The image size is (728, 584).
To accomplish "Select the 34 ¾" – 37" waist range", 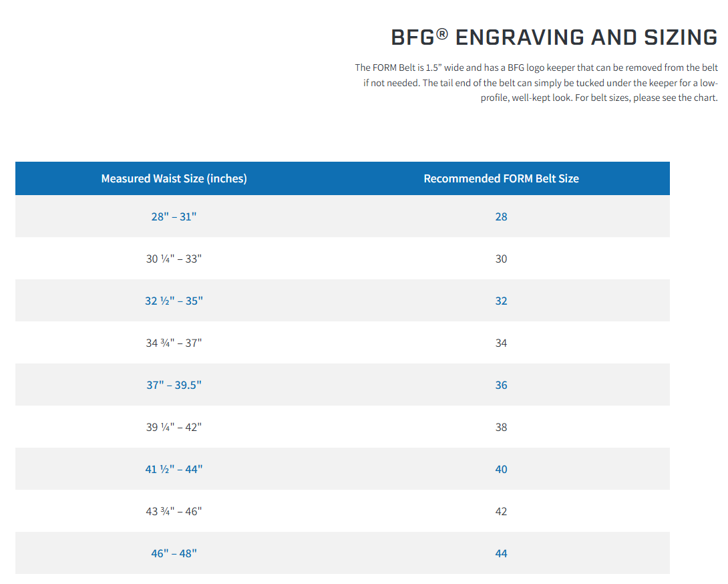I will (174, 343).
